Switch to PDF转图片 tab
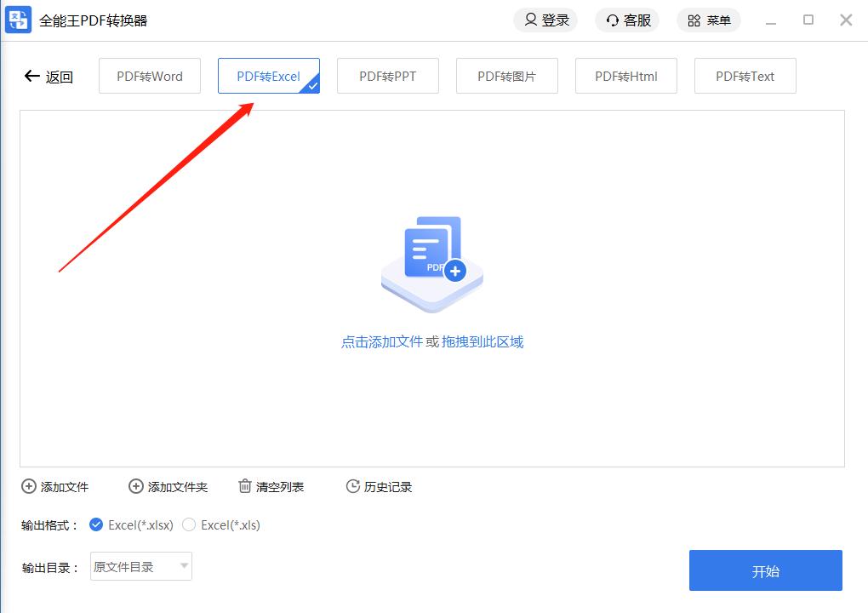This screenshot has height=613, width=868. (x=507, y=76)
